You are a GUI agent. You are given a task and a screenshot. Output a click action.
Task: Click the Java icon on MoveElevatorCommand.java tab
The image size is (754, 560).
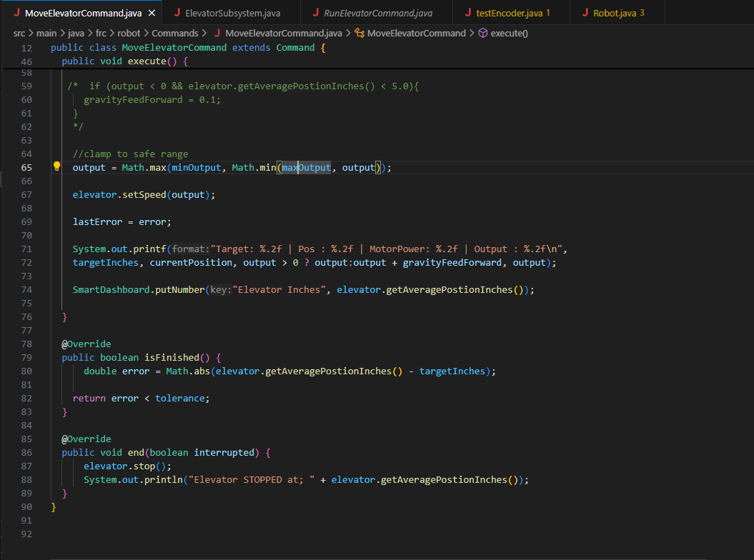(16, 12)
